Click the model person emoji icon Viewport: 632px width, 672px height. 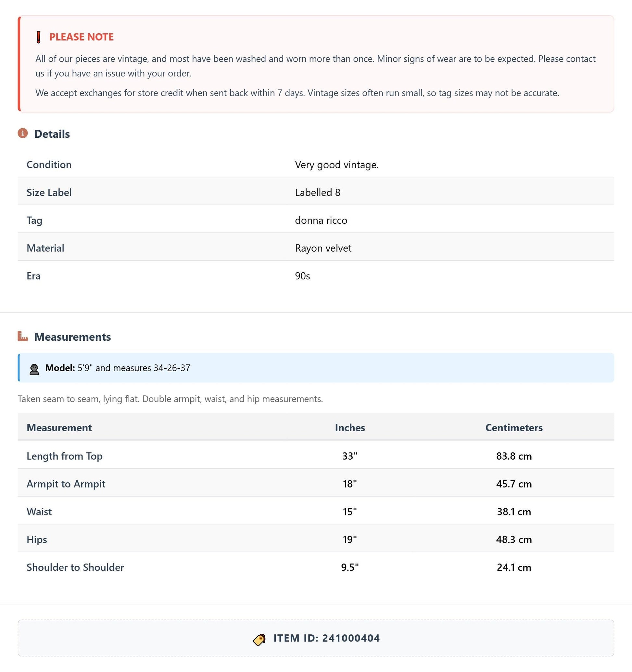click(x=34, y=369)
